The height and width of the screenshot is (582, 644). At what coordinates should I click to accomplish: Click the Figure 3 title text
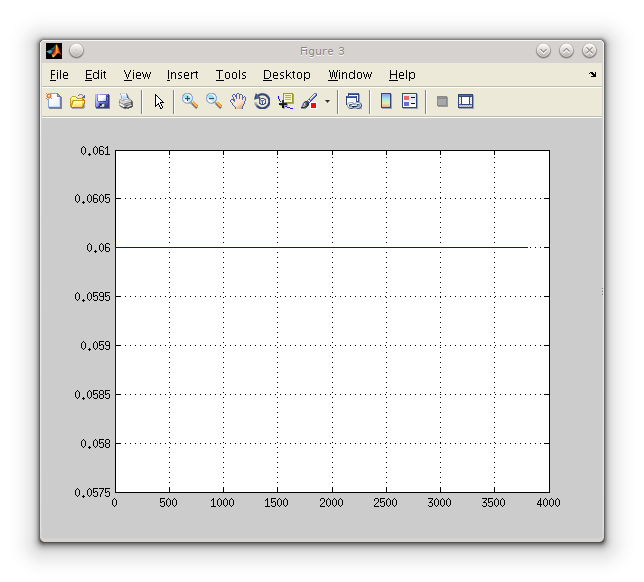322,51
